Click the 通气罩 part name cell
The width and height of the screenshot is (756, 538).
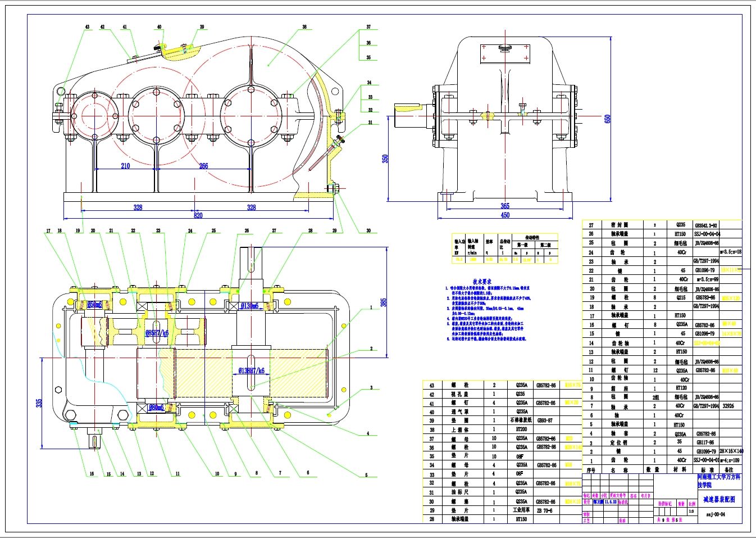pyautogui.click(x=459, y=412)
